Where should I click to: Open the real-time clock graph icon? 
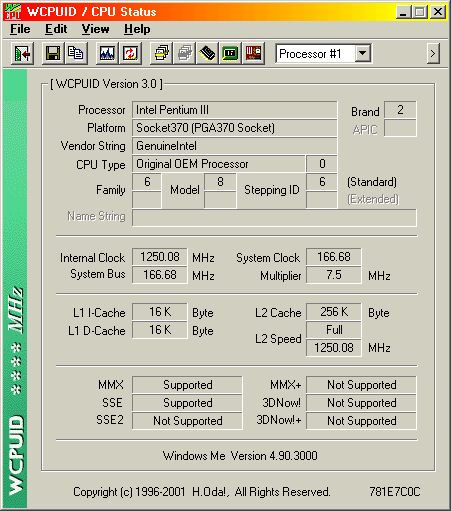(x=107, y=53)
